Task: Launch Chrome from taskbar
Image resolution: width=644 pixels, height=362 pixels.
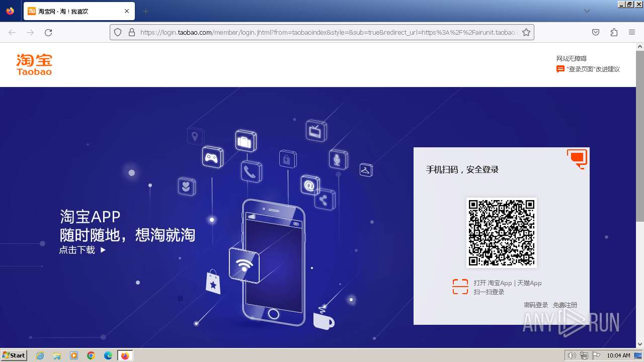Action: pos(91,355)
